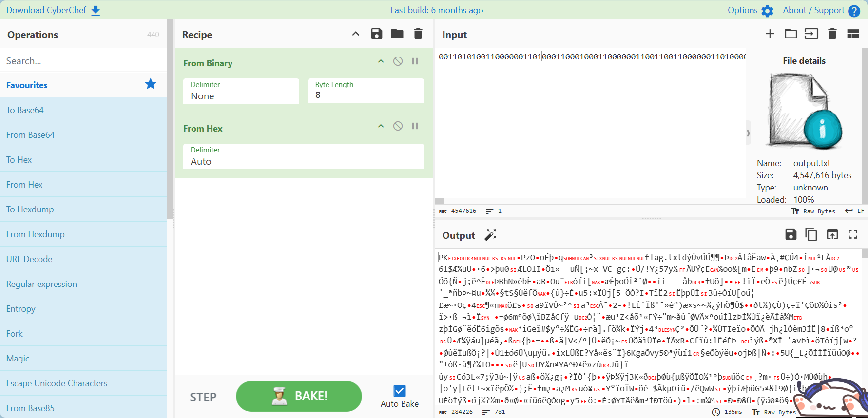Open the From Binary Delimiter dropdown

click(x=241, y=91)
